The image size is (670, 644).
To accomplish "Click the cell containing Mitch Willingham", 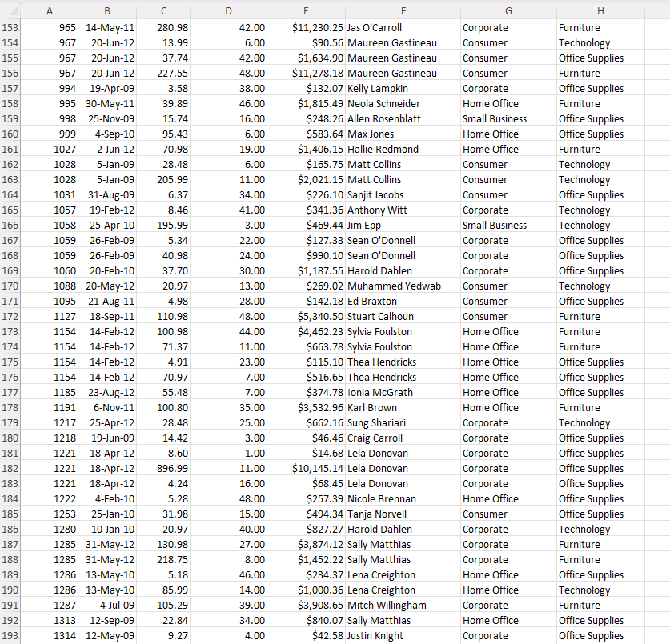I will [x=403, y=605].
